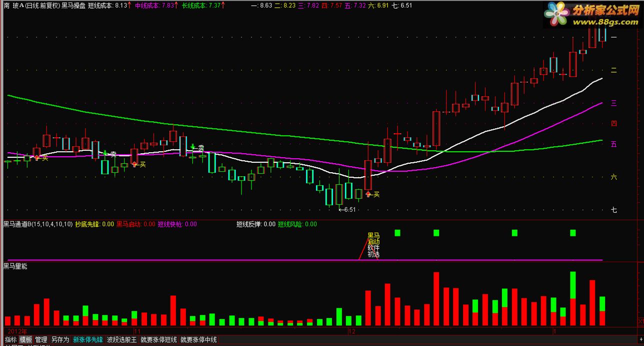Click the 黑马量能 volume panel title
The image size is (644, 346).
coord(15,266)
